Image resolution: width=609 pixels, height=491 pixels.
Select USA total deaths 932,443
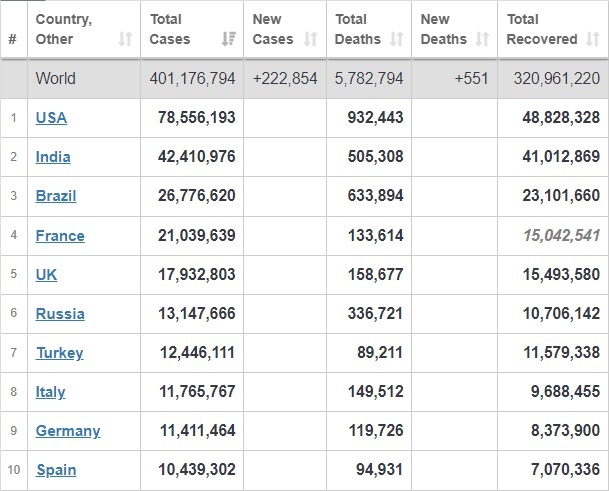pyautogui.click(x=376, y=117)
